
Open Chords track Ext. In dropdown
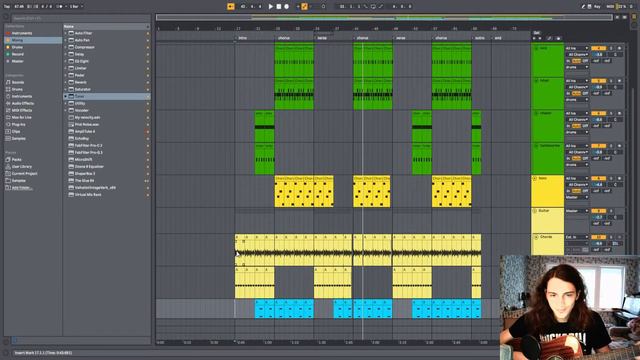pyautogui.click(x=577, y=237)
